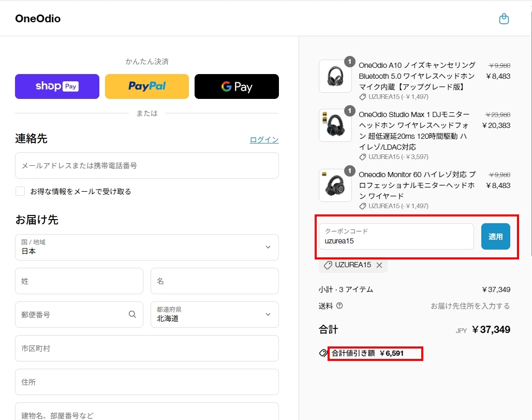This screenshot has width=532, height=420.
Task: Focus the email or phone number field
Action: point(147,165)
